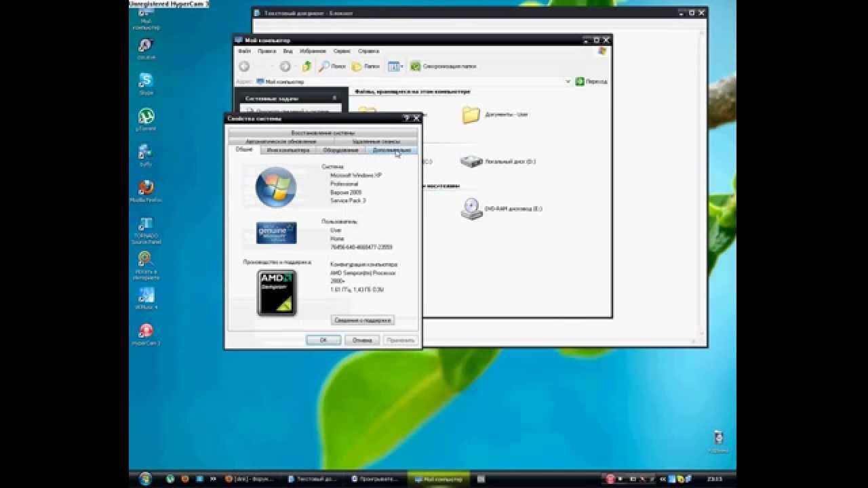
Task: Switch to the Remote sessions tab
Action: click(x=376, y=142)
